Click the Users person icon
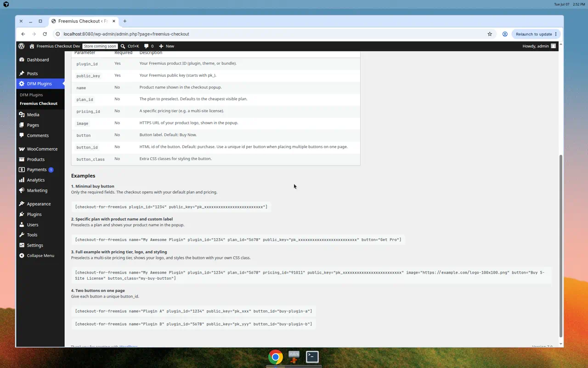Screen dimensions: 588x368 pos(22,224)
